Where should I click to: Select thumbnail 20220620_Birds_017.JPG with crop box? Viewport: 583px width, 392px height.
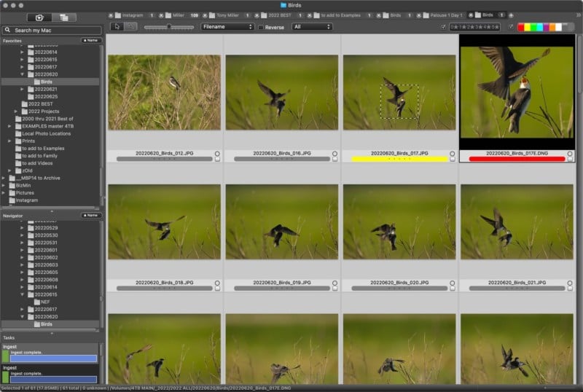point(399,93)
